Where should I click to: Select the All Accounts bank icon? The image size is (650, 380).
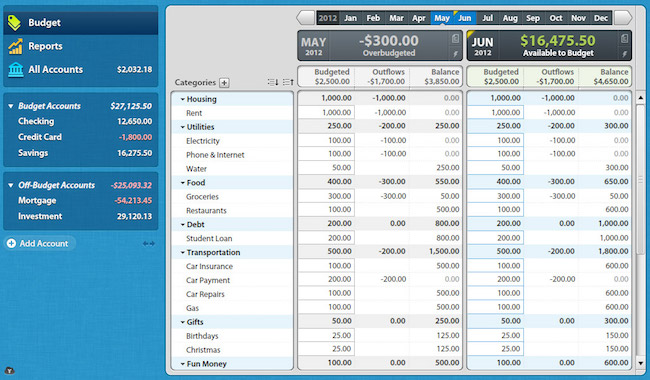[x=15, y=70]
